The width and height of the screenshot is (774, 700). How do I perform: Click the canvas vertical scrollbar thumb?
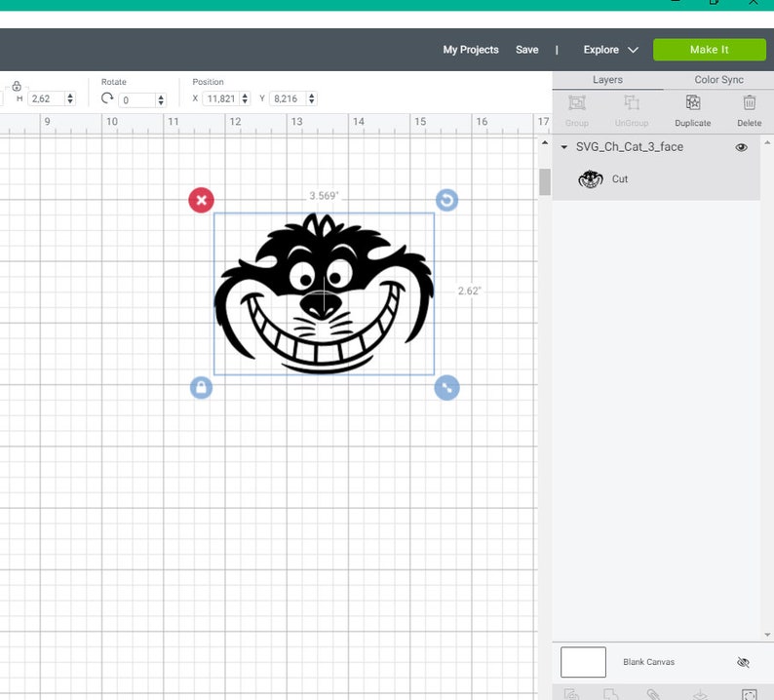545,181
